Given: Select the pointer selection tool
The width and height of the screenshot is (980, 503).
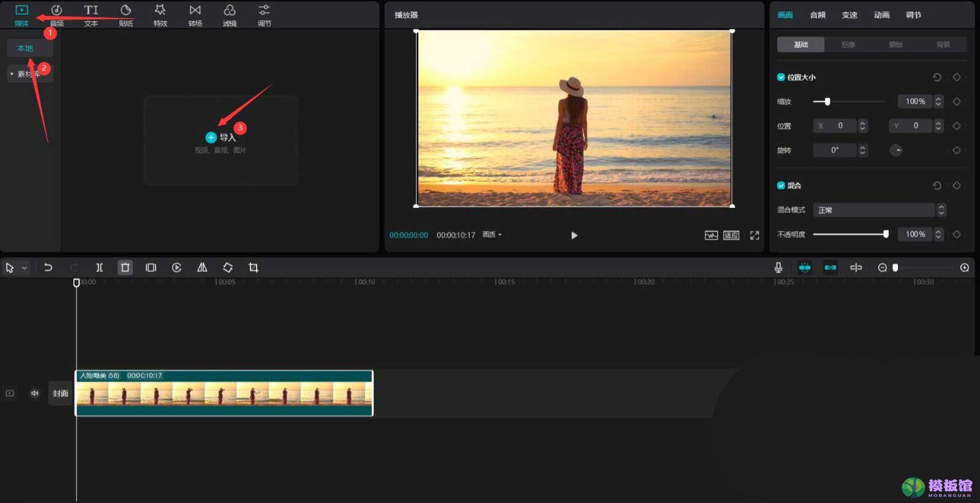Looking at the screenshot, I should 10,268.
